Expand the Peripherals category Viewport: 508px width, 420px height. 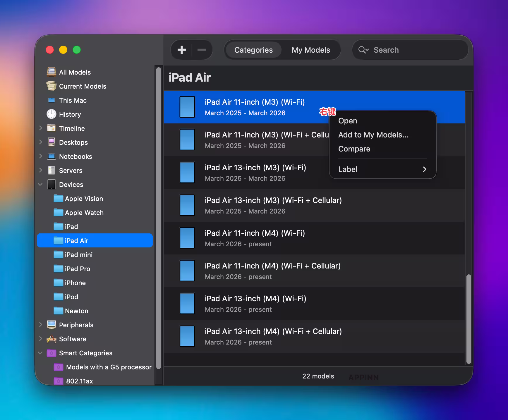point(41,325)
